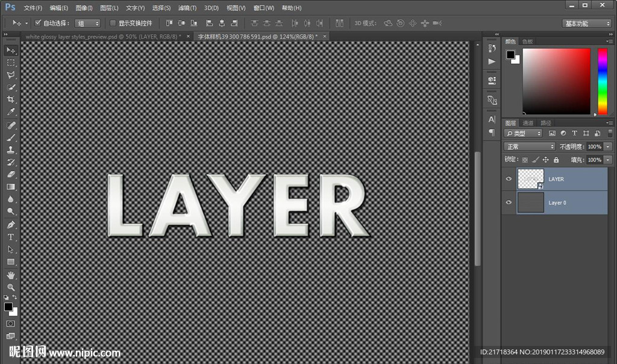Viewport: 617px width, 364px height.
Task: Select the Gradient tool
Action: coord(11,187)
